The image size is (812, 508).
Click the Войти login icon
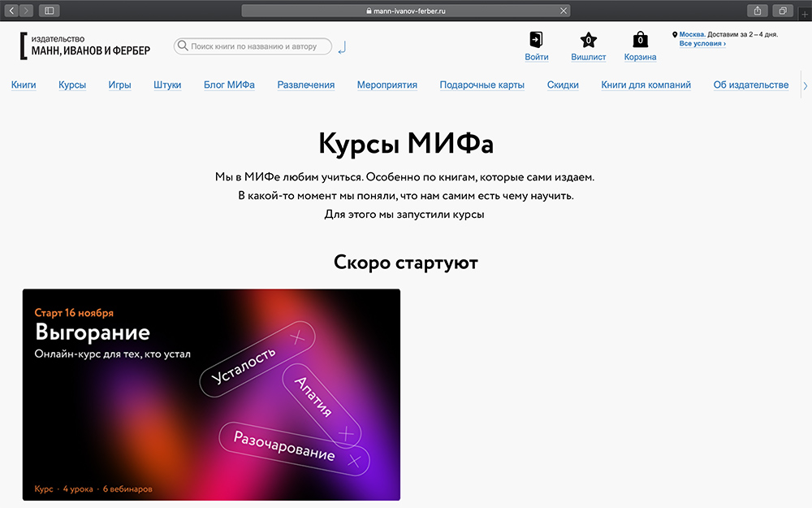pos(536,39)
